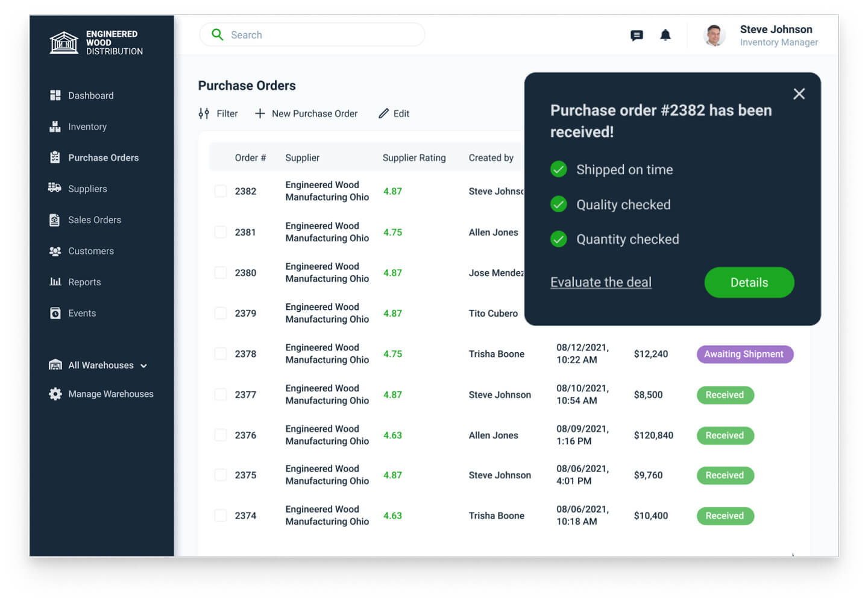Sort by the Supplier Rating column header

pos(414,158)
